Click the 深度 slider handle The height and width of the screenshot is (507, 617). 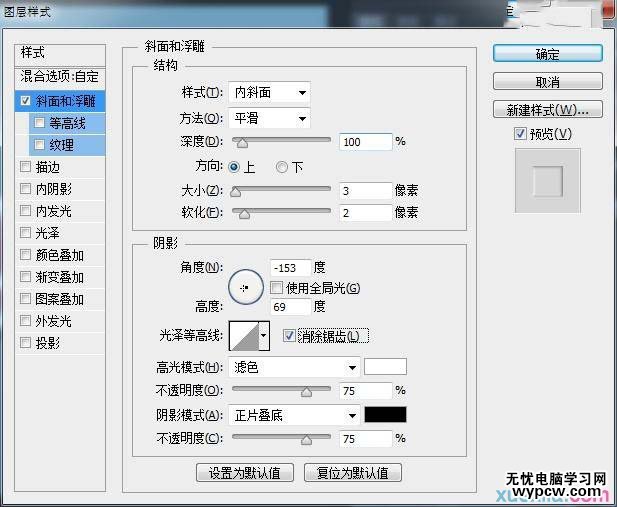click(242, 143)
